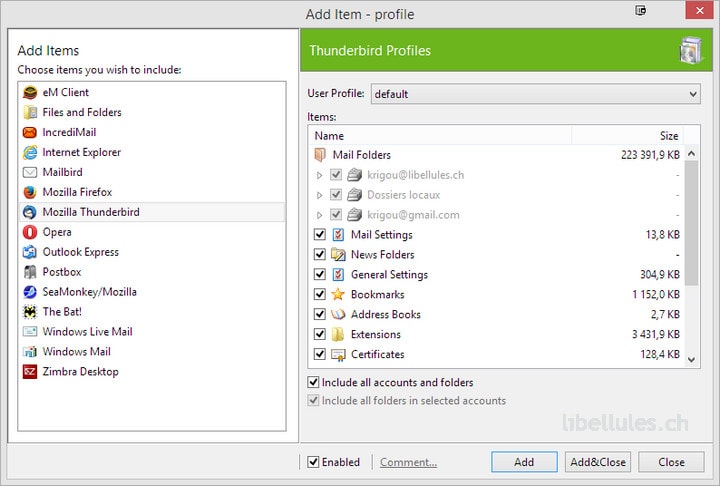Uncheck the Bookmarks checkbox
Screen dimensions: 720x486
[x=320, y=294]
